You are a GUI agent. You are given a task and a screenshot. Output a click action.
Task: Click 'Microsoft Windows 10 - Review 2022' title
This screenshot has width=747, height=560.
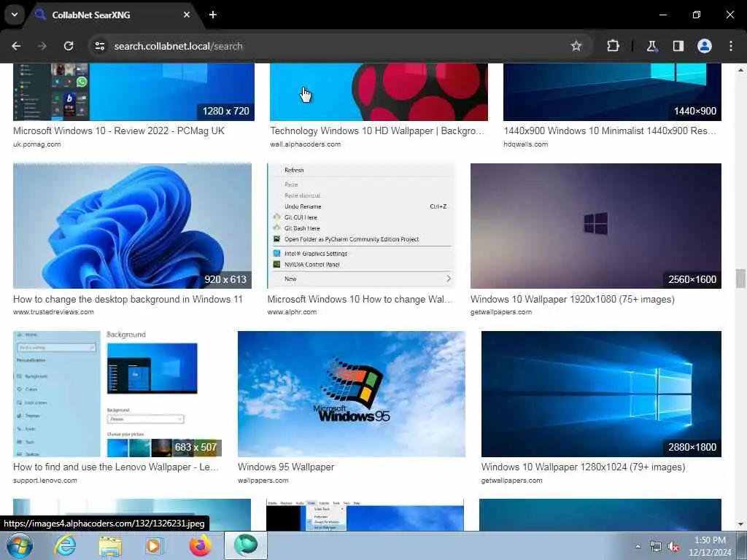(x=119, y=131)
